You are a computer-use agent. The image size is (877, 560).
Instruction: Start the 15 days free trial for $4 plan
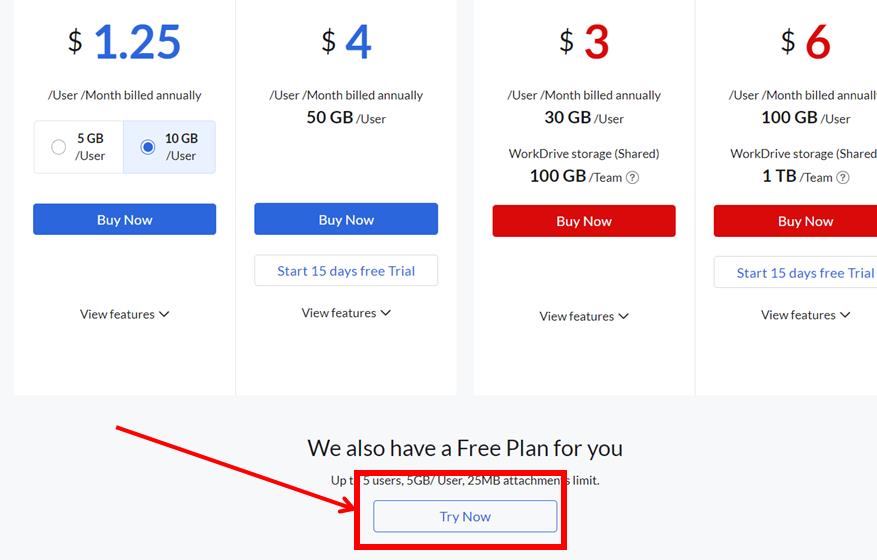(x=346, y=271)
